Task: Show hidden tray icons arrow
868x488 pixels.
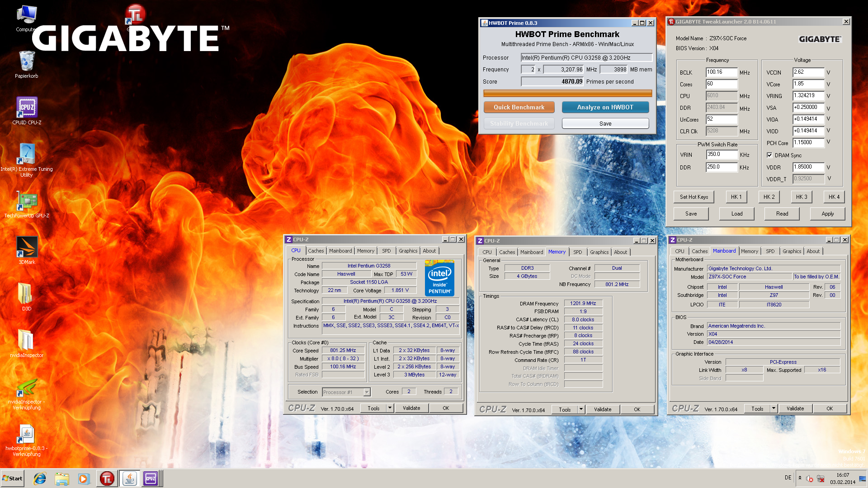Action: 800,478
